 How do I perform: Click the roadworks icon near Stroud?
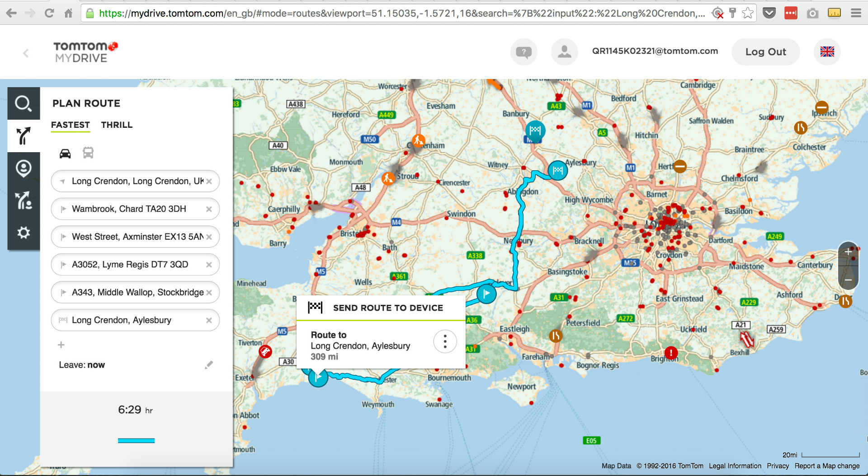[388, 178]
